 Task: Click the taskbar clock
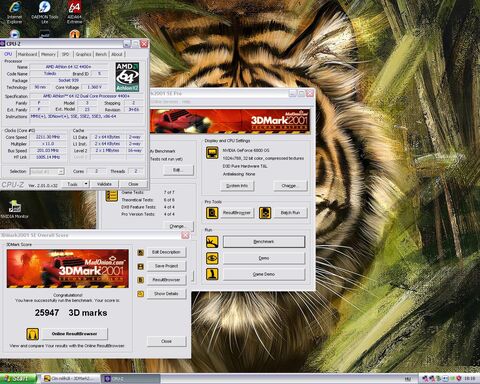pos(469,379)
